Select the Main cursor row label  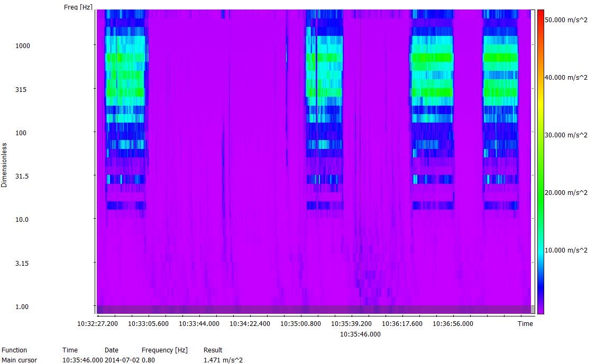click(20, 360)
